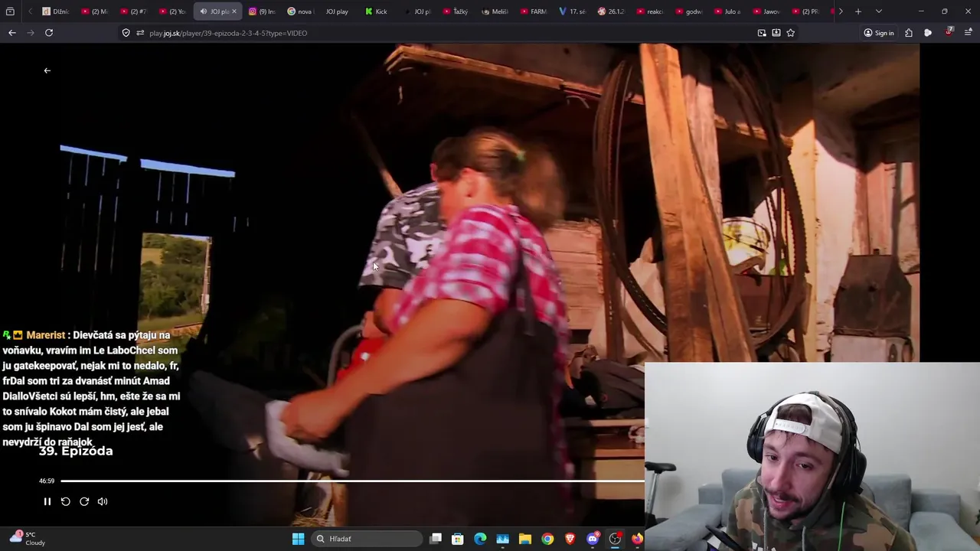Skip forward with the forward-skip icon

pos(84,501)
